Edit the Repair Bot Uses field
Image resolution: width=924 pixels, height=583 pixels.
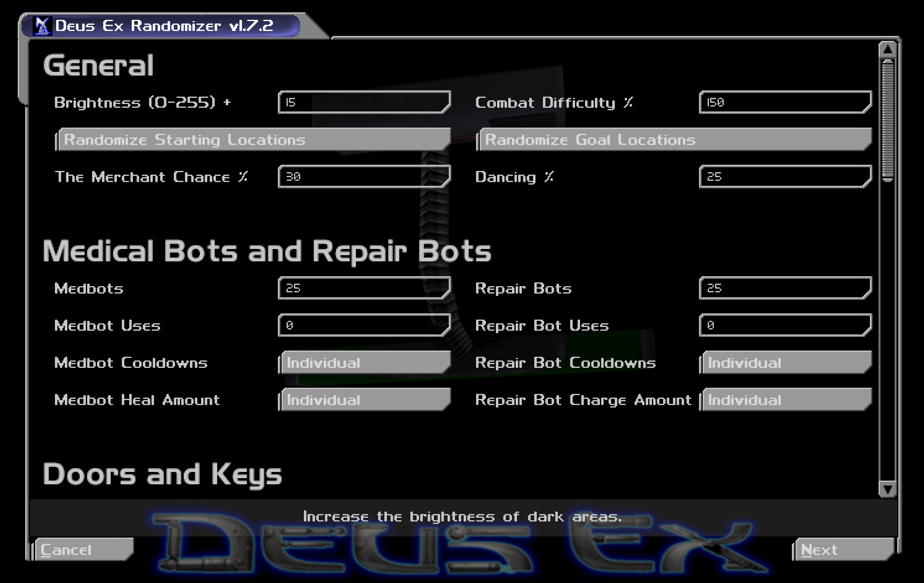[785, 325]
